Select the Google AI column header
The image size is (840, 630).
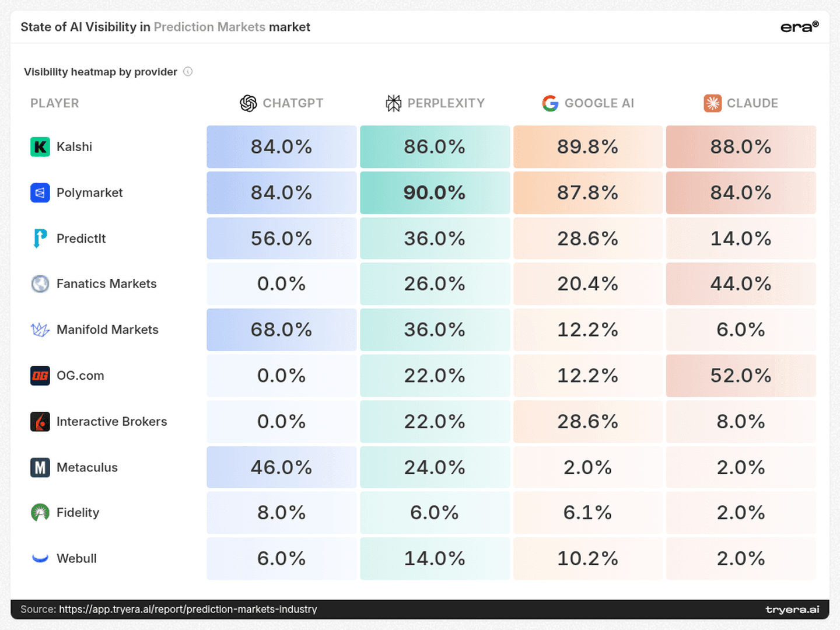coord(588,103)
